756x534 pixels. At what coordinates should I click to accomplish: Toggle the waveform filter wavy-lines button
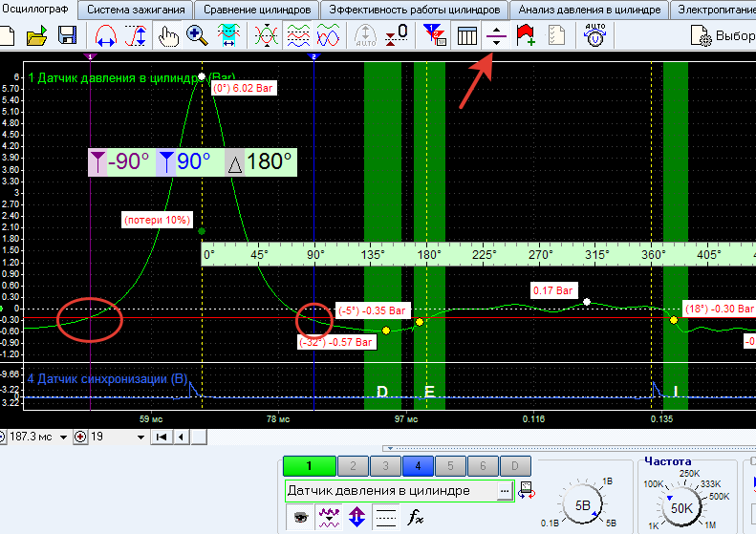pyautogui.click(x=329, y=517)
